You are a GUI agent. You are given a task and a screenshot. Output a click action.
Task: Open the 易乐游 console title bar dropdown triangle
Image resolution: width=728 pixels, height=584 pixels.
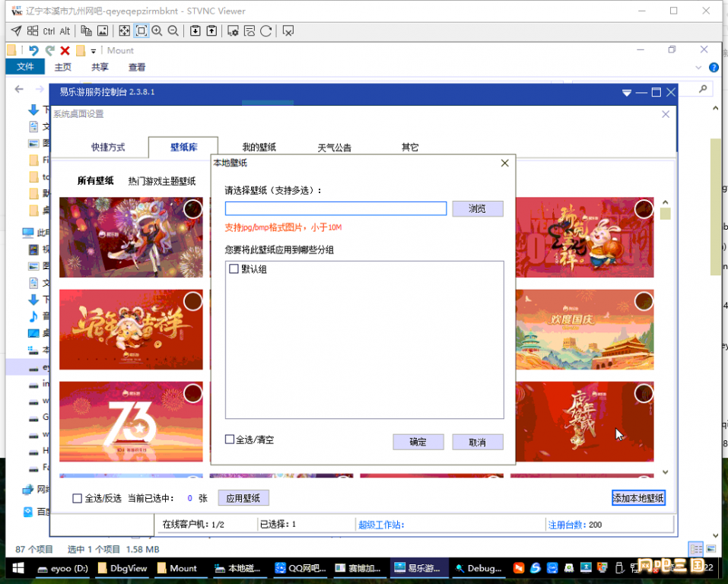pyautogui.click(x=626, y=93)
